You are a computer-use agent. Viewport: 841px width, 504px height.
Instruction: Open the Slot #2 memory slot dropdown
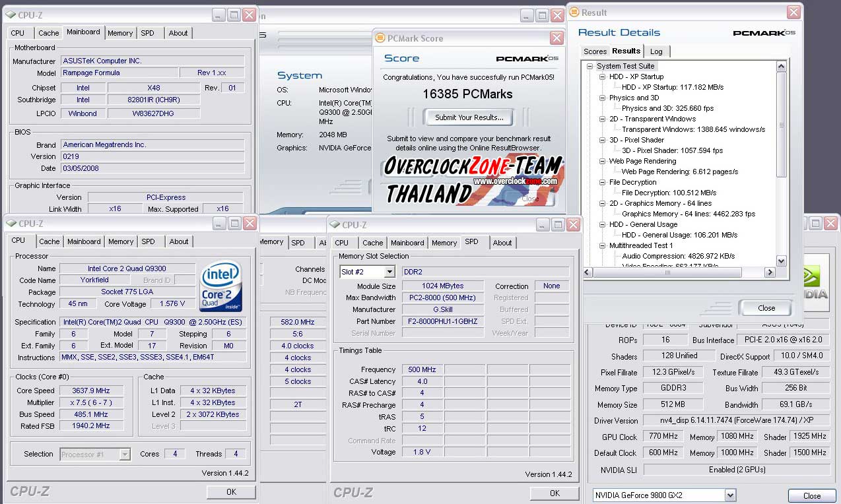[x=389, y=272]
